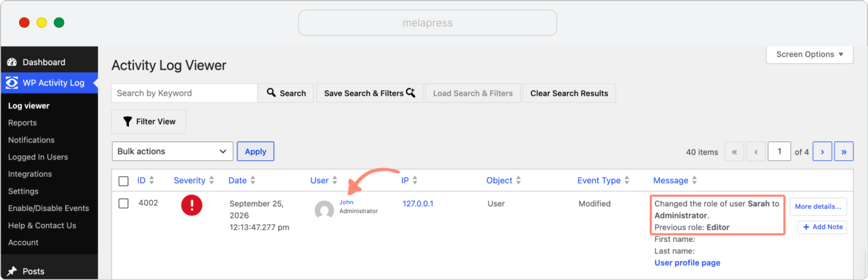Open the Filter View button
The height and width of the screenshot is (280, 868).
149,122
